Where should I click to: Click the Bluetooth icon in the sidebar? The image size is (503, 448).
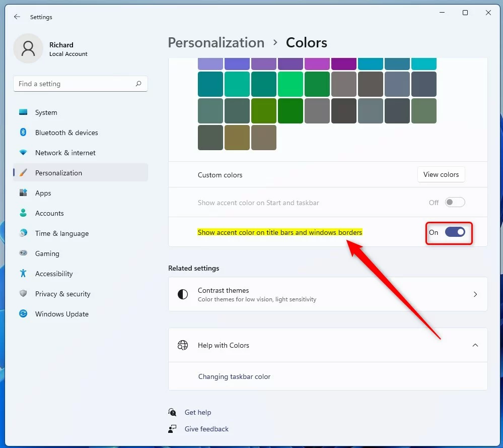(23, 133)
